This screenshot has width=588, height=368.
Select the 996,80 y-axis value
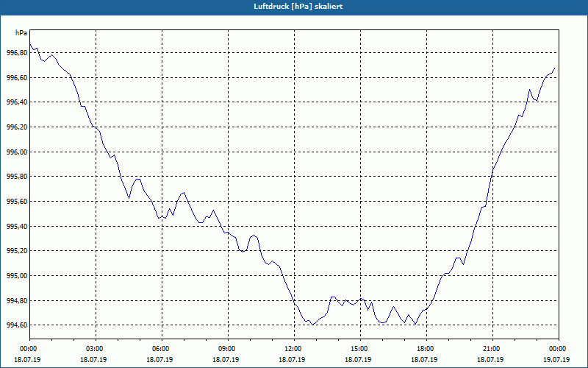[17, 53]
